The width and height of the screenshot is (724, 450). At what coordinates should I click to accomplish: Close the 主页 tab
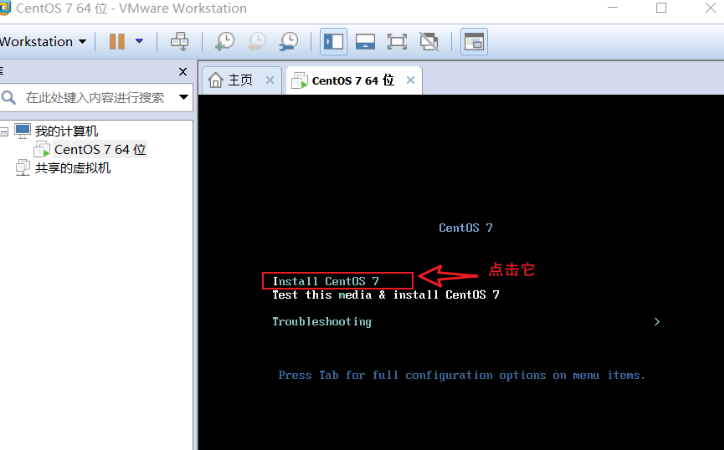pyautogui.click(x=270, y=80)
